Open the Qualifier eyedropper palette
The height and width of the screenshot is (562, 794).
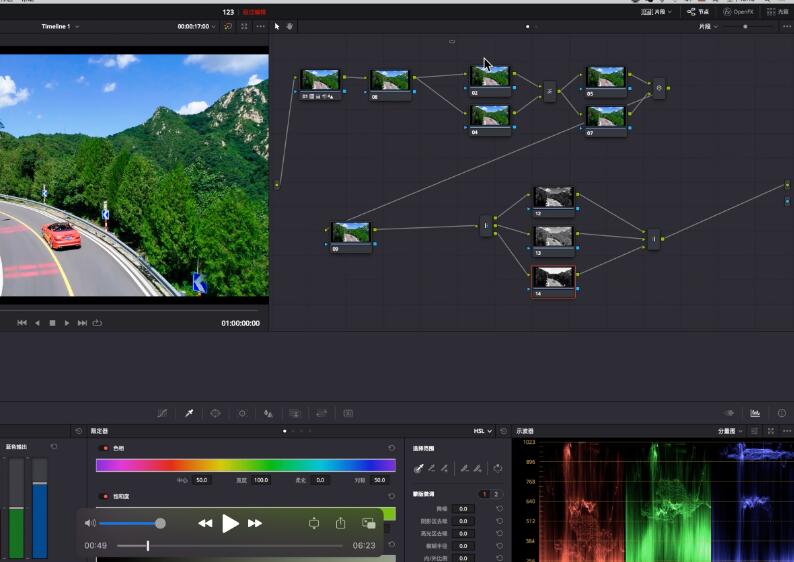coord(189,413)
